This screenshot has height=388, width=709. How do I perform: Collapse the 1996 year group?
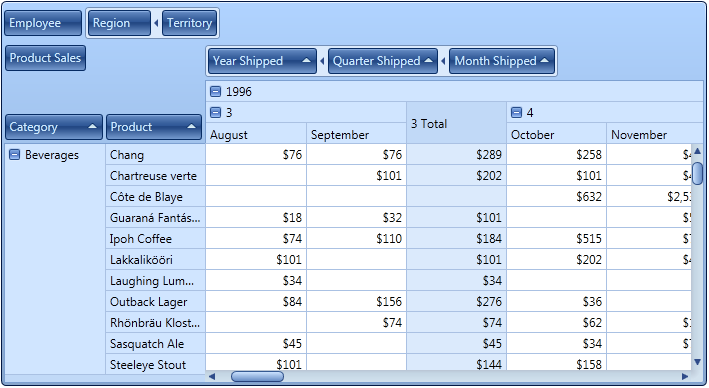coord(216,92)
